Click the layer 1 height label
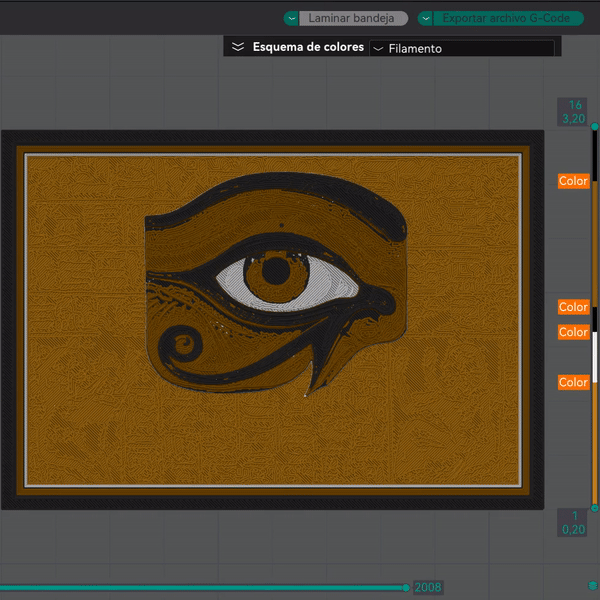 (574, 523)
